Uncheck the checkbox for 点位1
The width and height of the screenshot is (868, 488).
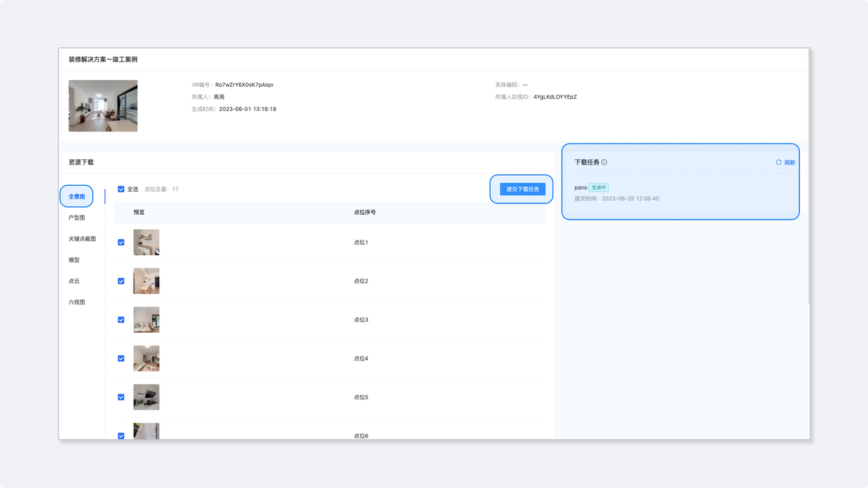click(121, 242)
